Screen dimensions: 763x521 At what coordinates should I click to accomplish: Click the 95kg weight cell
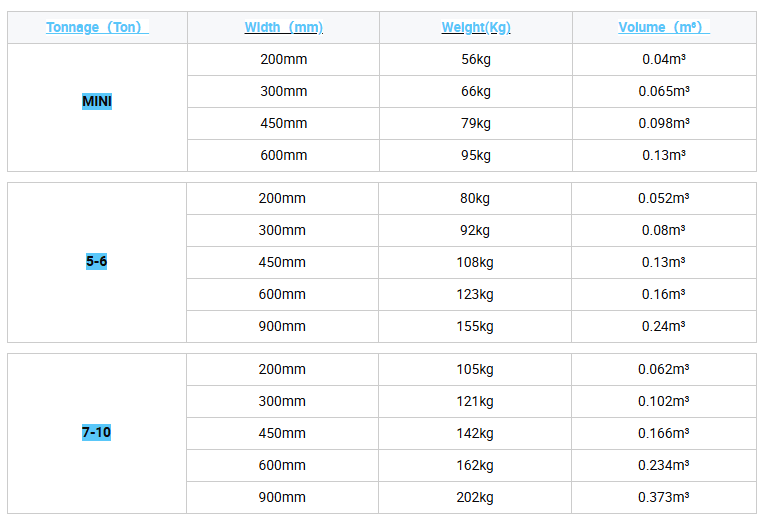[x=476, y=156]
